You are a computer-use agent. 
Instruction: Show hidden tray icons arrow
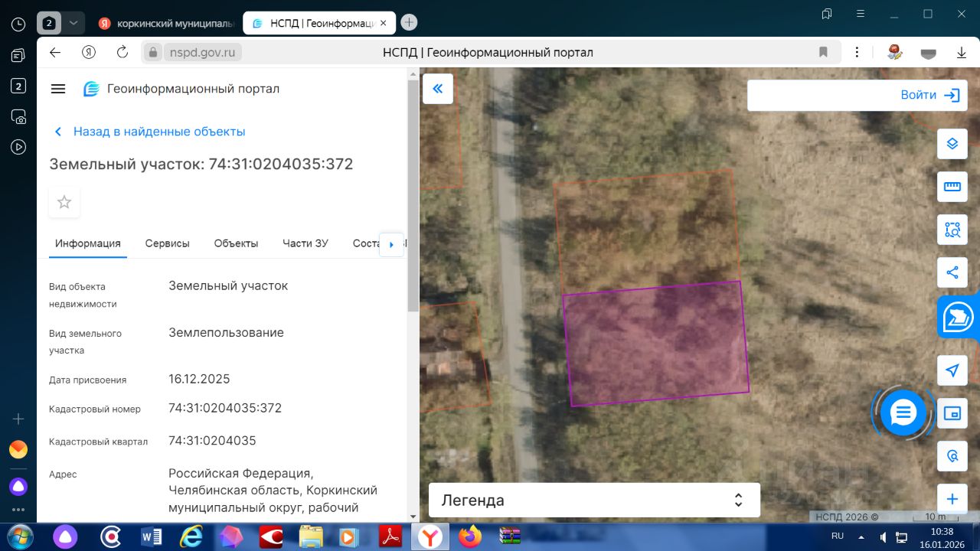[x=862, y=536]
